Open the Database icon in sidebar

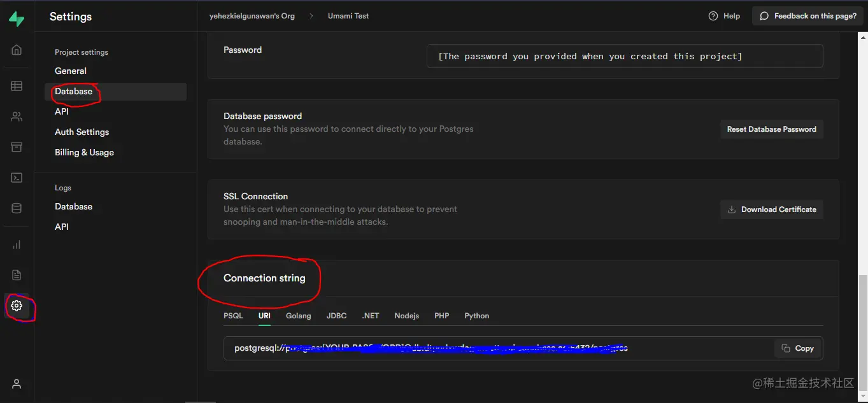click(x=17, y=208)
